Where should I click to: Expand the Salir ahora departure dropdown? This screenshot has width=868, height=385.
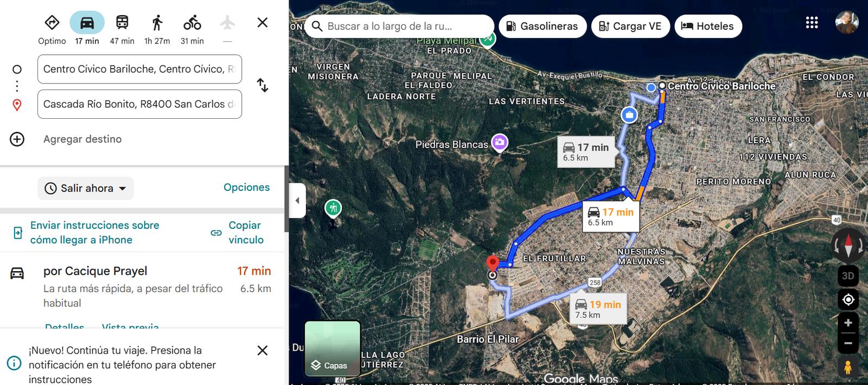(x=86, y=188)
